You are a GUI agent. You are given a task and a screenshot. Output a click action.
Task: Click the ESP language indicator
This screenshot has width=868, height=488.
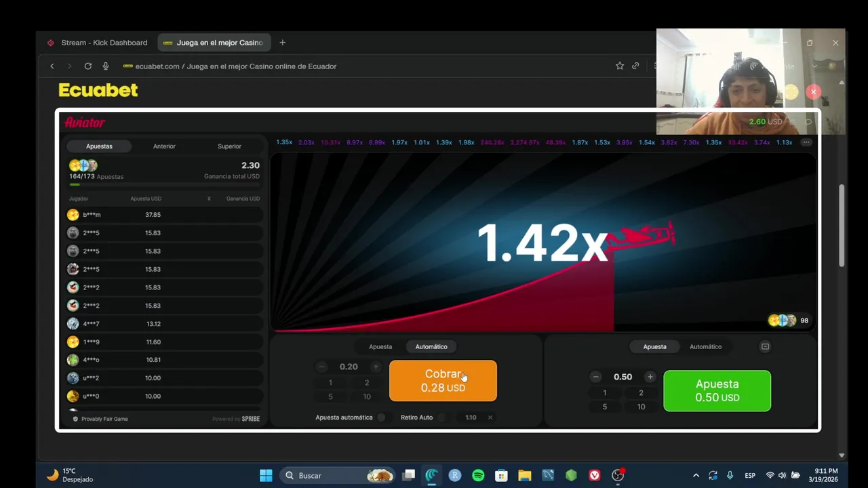[x=750, y=475]
